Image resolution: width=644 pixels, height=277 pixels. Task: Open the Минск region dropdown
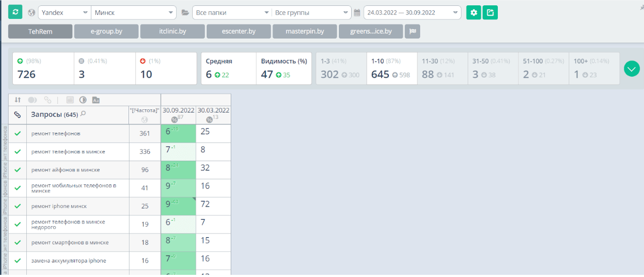tap(133, 12)
